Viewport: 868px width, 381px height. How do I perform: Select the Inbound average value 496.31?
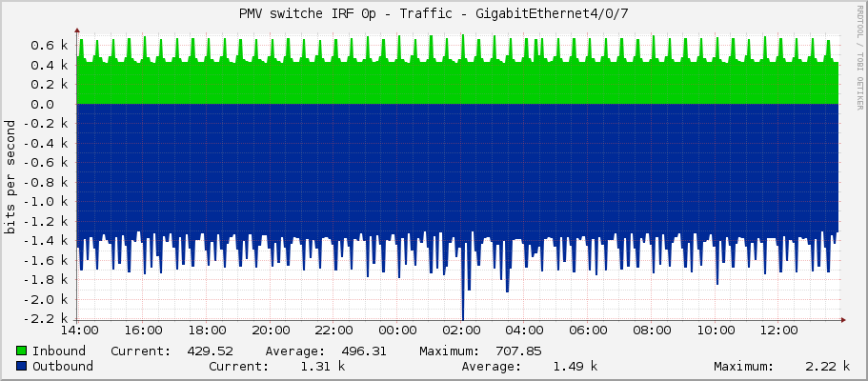(364, 351)
